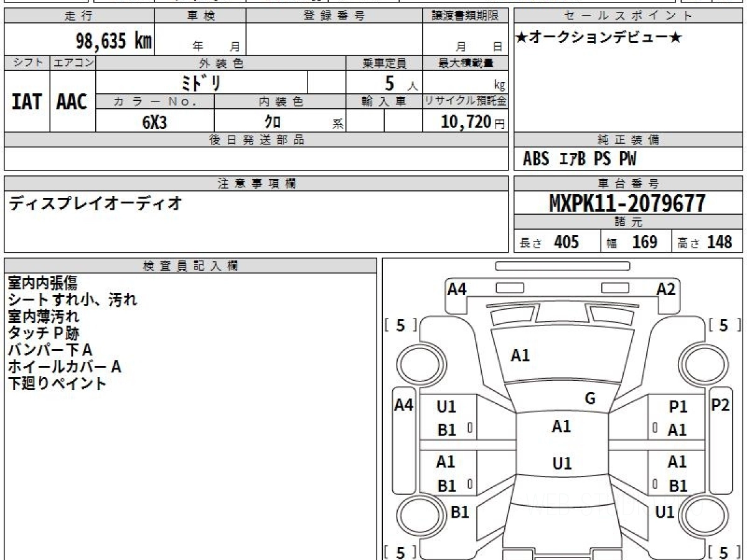The height and width of the screenshot is (560, 747).
Task: Select the interior color value クロ
Action: pyautogui.click(x=273, y=122)
